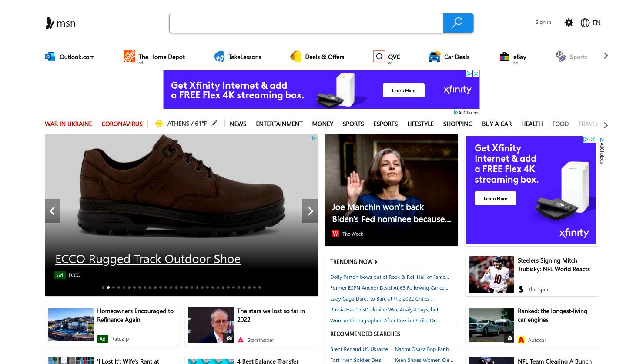Click the TakeLessons blue icon
643x364 pixels.
click(x=219, y=57)
